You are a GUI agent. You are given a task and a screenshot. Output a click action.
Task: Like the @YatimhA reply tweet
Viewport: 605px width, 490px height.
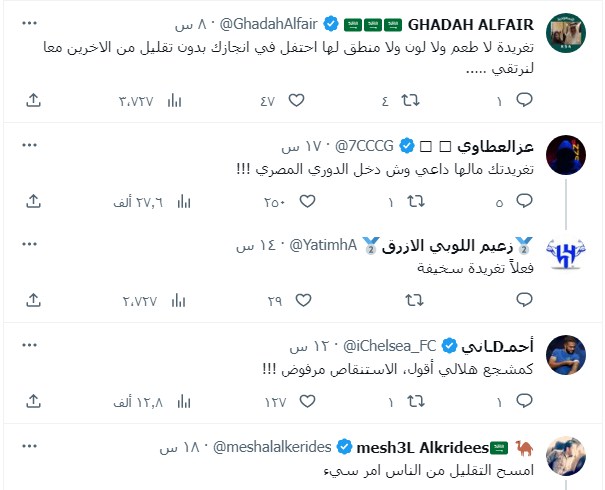pos(296,299)
